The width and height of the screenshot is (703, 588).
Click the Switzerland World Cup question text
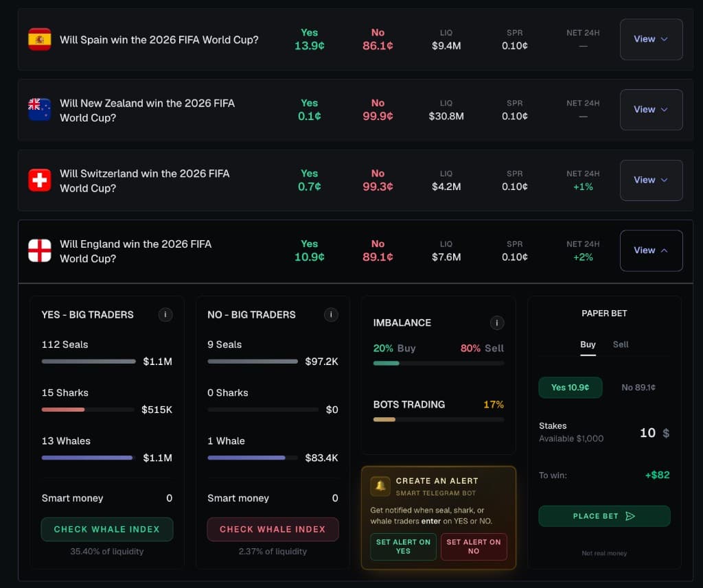pos(144,180)
